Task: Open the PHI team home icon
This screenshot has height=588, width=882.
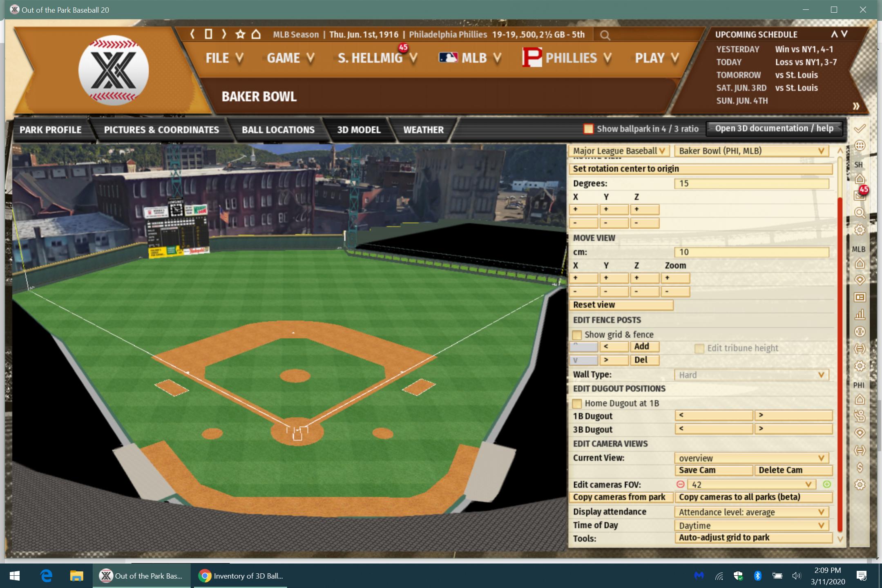Action: pos(860,399)
